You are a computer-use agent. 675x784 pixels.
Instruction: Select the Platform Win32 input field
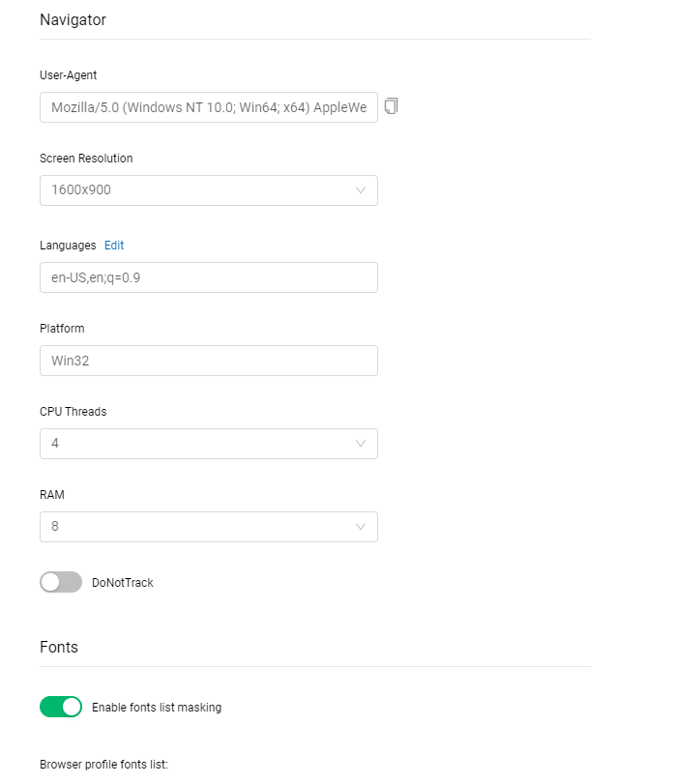pos(209,361)
